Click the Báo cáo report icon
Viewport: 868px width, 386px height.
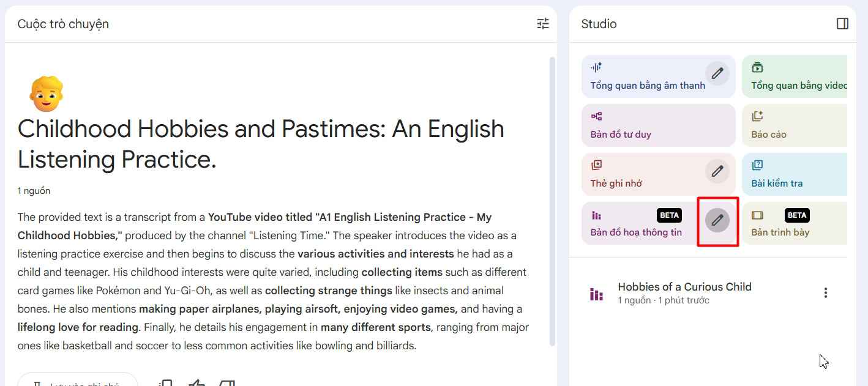pyautogui.click(x=758, y=116)
